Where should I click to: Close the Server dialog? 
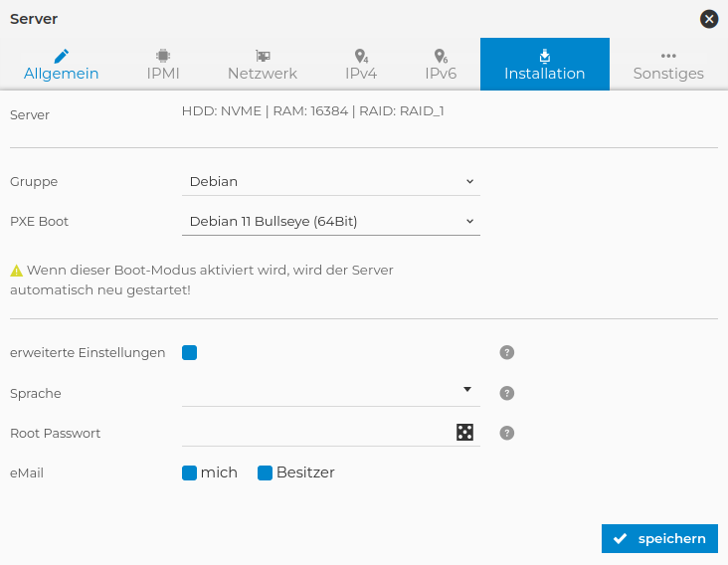pos(709,18)
